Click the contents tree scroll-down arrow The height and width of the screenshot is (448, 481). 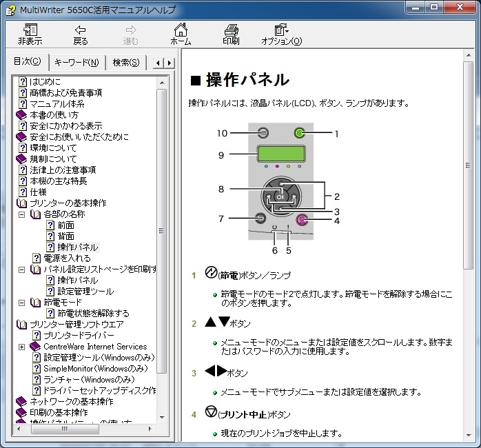point(162,417)
